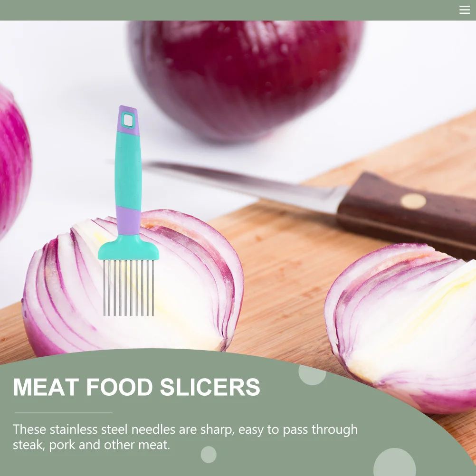The height and width of the screenshot is (476, 476).
Task: Click the pale circle beside the heading
Action: (x=313, y=375)
